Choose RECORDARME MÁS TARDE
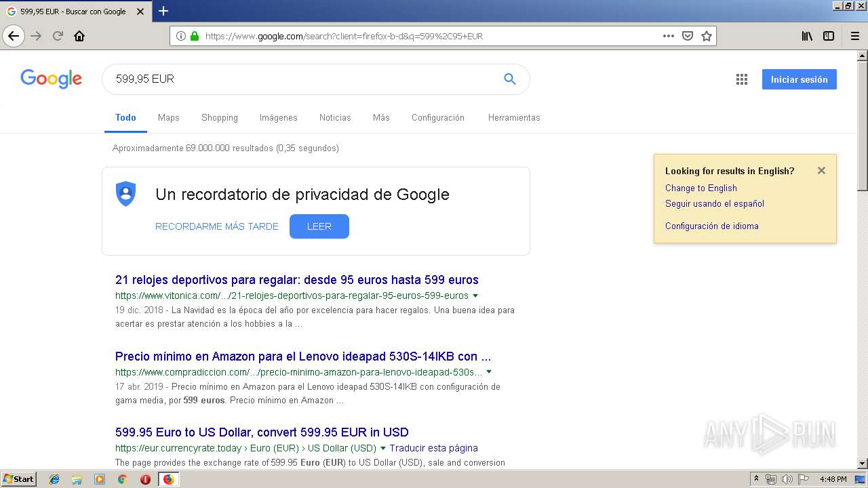This screenshot has width=868, height=488. pos(217,226)
